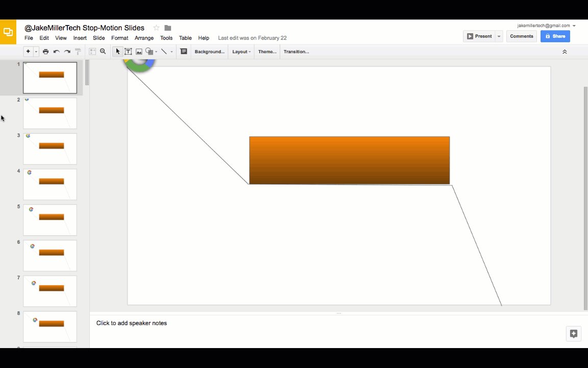Click the Insert image icon
The image size is (588, 368).
click(139, 52)
